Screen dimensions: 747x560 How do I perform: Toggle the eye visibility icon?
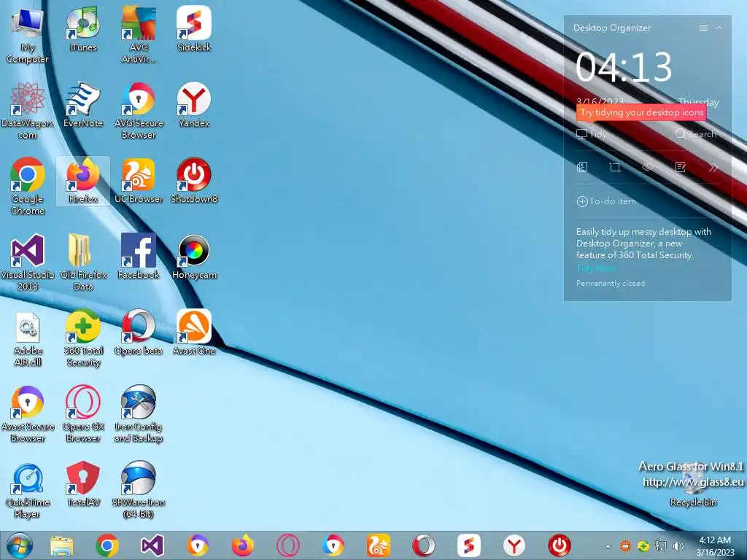[648, 167]
